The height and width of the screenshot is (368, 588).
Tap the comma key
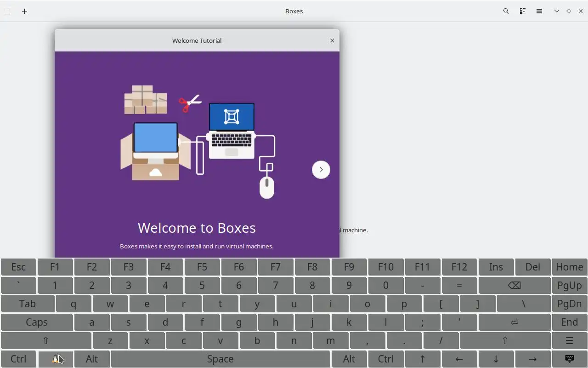[x=367, y=340]
